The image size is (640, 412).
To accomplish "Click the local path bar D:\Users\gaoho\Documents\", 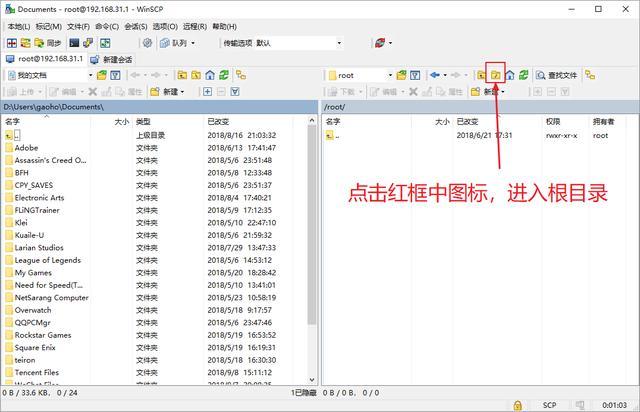I will pos(159,107).
